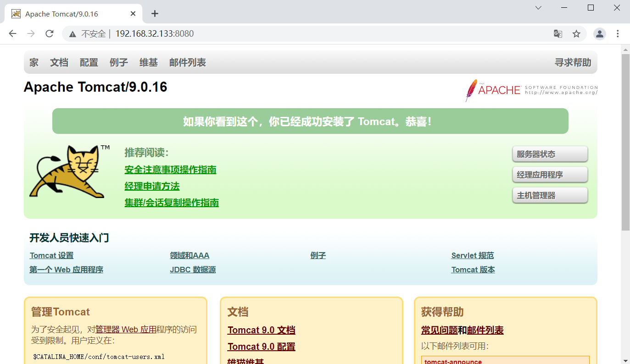The height and width of the screenshot is (364, 630).
Task: Click the Apache Tomcat/9.0.16 page heading
Action: (95, 87)
